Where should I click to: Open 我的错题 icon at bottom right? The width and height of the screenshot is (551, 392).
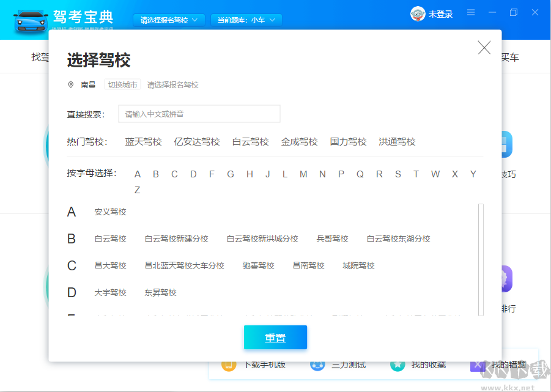478,364
